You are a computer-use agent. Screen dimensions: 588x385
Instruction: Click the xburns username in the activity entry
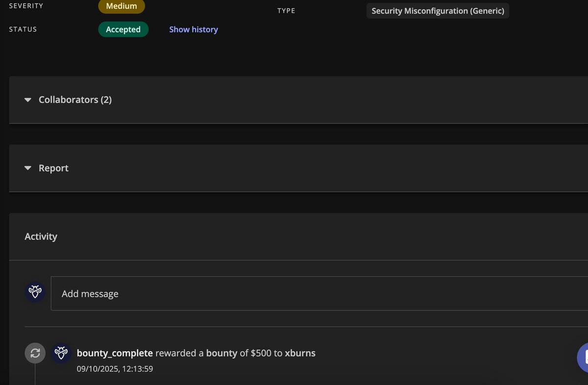pos(300,353)
